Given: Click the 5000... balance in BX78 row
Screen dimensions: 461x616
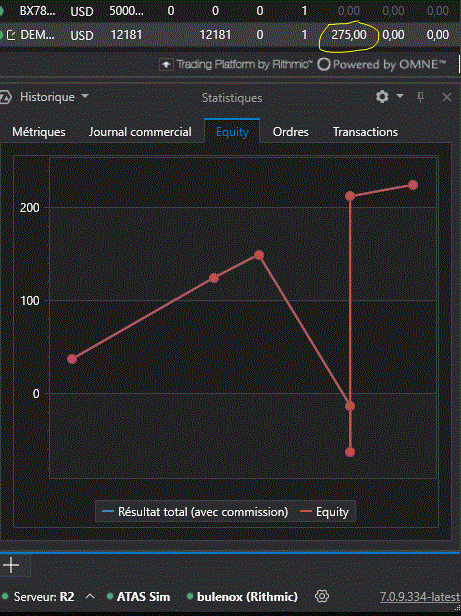Looking at the screenshot, I should 126,11.
